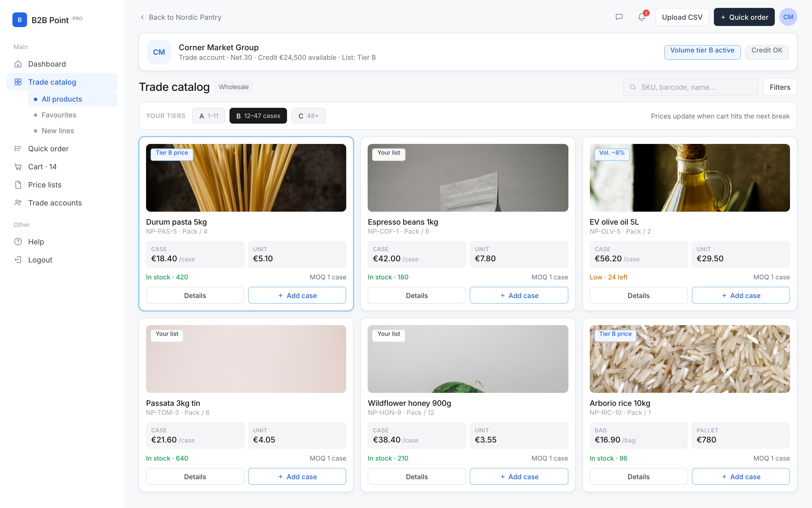Click the B2B Point logo icon
The width and height of the screenshot is (812, 508).
point(19,20)
